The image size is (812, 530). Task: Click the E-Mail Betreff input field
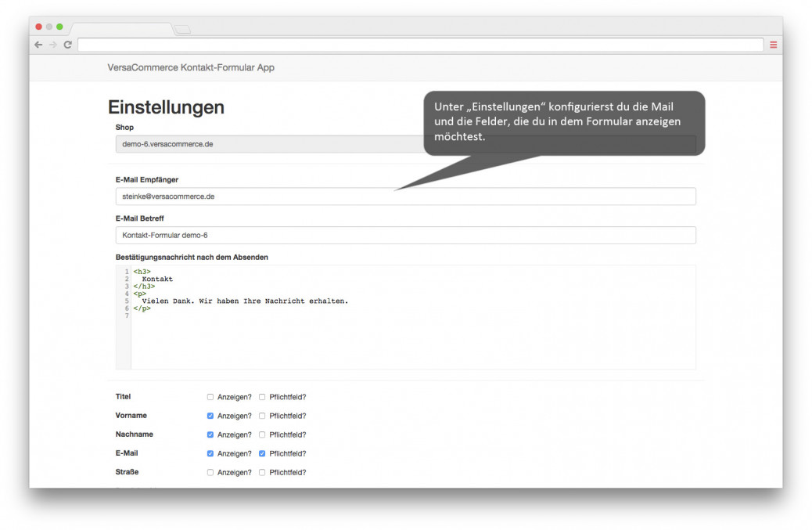pos(405,235)
